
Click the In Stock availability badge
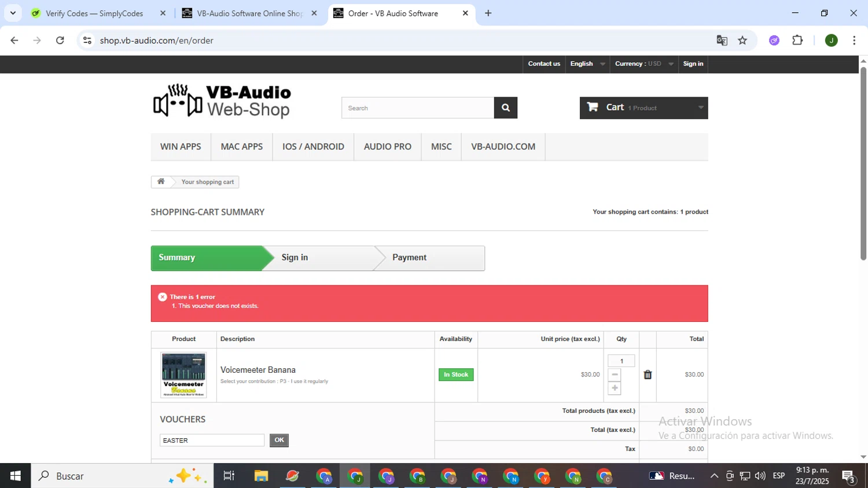coord(456,375)
